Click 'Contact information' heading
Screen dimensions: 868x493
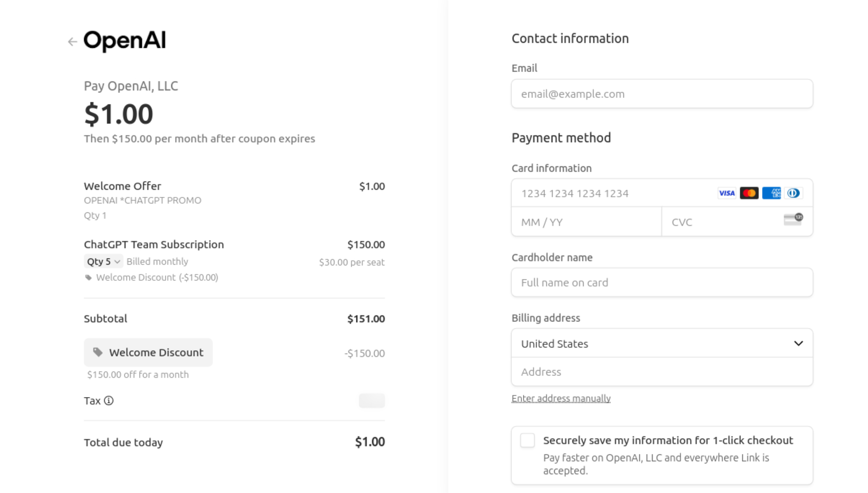(x=570, y=39)
